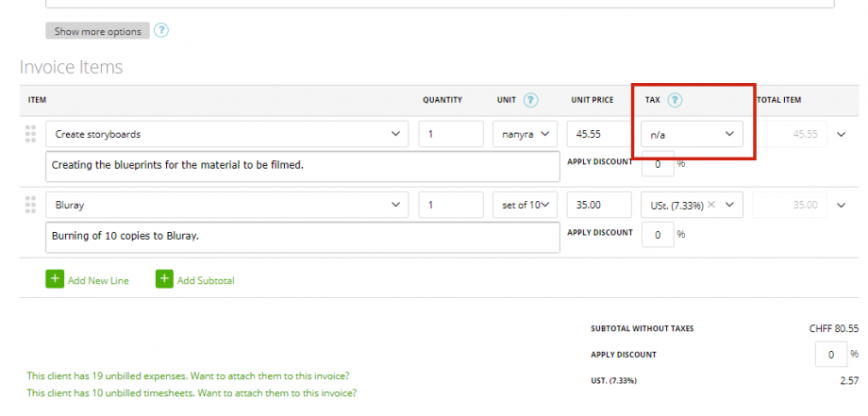Click the discount field for Create storyboards
The image size is (868, 416).
point(658,164)
